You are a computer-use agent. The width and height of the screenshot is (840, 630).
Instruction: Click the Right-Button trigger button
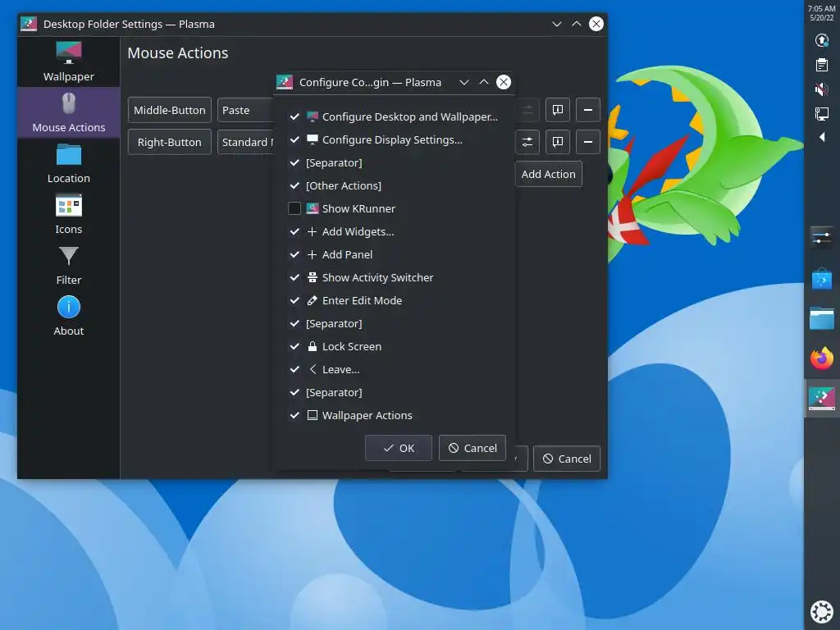coord(169,142)
